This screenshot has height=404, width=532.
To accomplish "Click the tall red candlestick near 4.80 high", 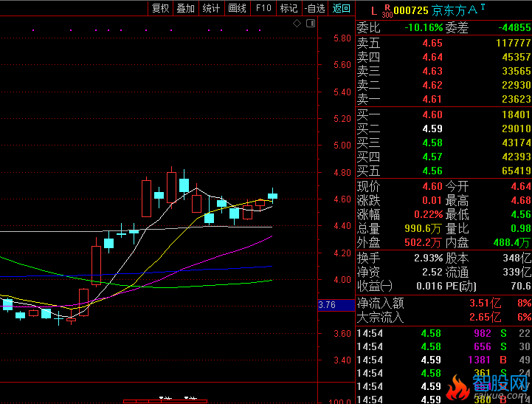I will click(x=171, y=188).
